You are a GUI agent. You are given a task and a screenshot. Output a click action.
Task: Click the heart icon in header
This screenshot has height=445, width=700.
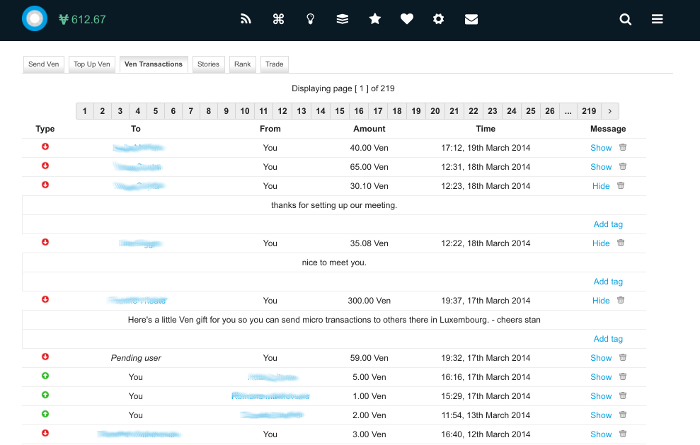pos(407,19)
